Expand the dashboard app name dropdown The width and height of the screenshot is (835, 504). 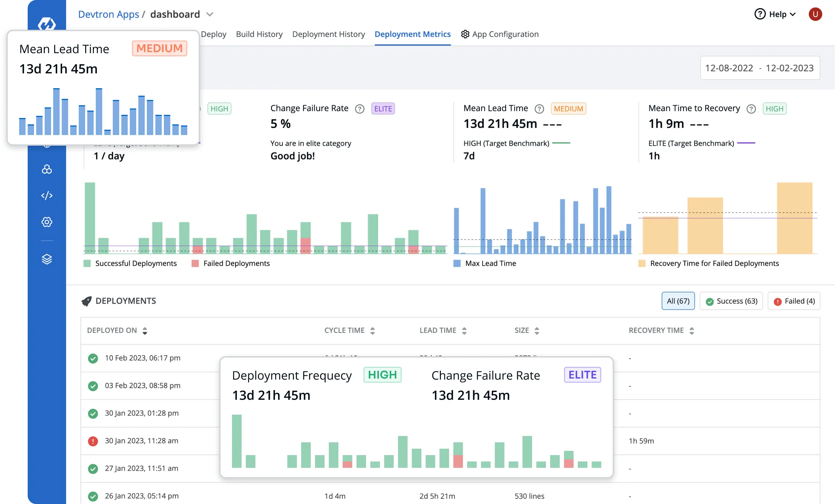click(x=210, y=15)
